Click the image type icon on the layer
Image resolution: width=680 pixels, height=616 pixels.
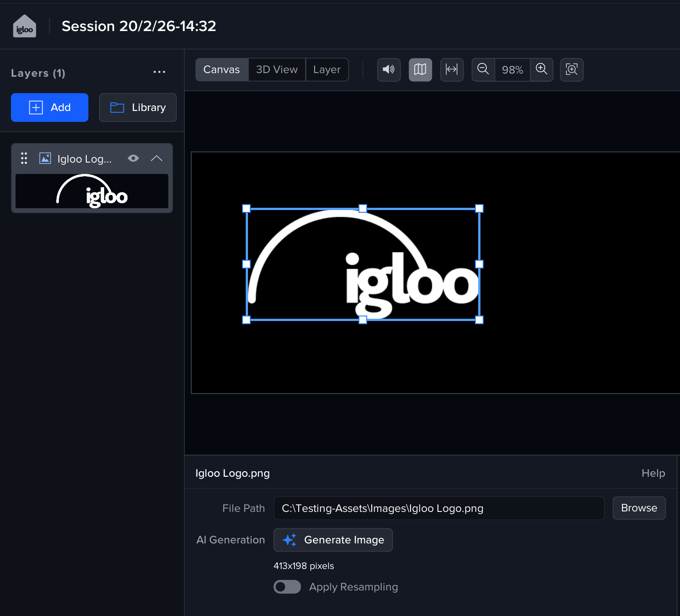45,158
